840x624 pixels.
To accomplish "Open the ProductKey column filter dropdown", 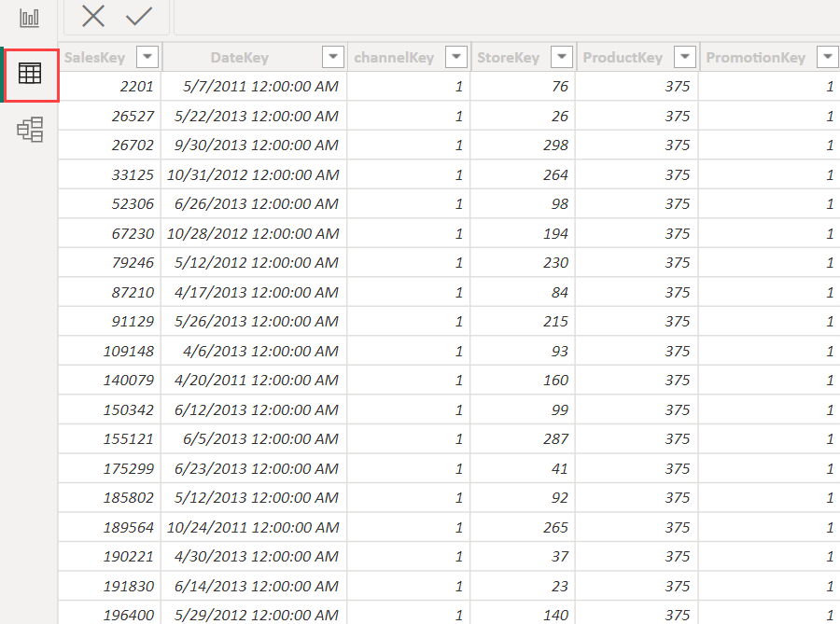I will (685, 57).
